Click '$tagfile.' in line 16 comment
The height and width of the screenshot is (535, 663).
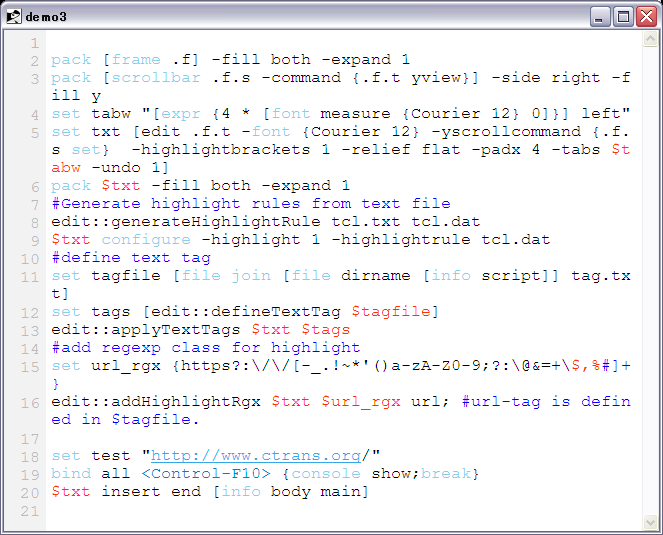click(156, 420)
